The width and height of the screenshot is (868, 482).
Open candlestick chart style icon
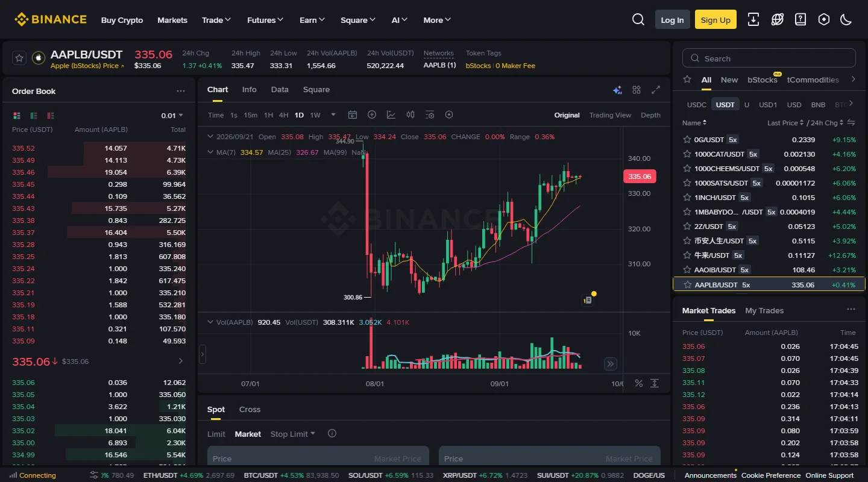(410, 115)
